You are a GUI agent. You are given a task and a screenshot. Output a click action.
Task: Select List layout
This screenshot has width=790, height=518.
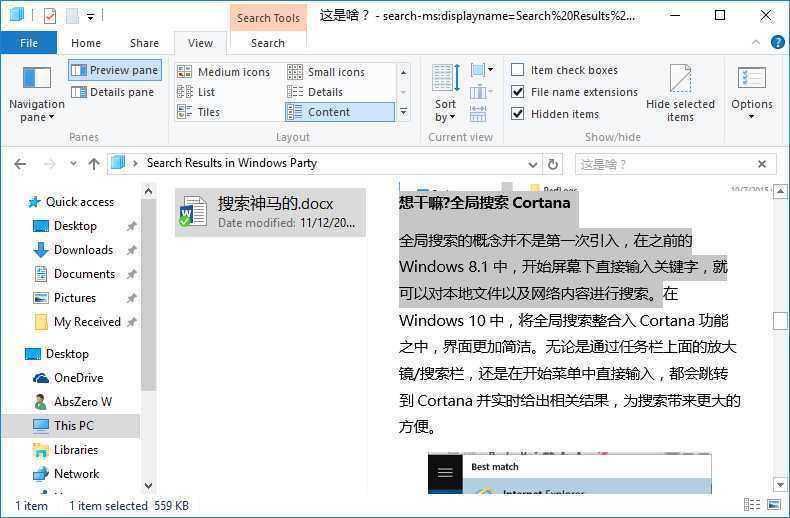196,92
